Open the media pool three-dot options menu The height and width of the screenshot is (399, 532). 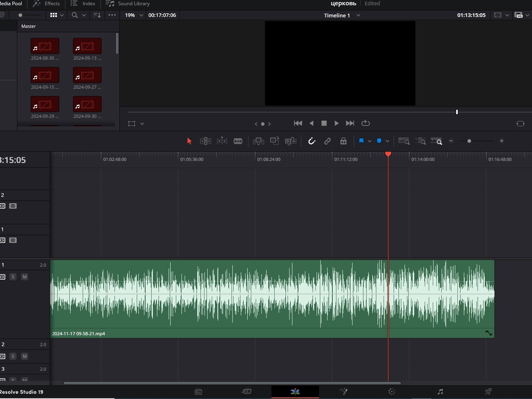coord(112,15)
